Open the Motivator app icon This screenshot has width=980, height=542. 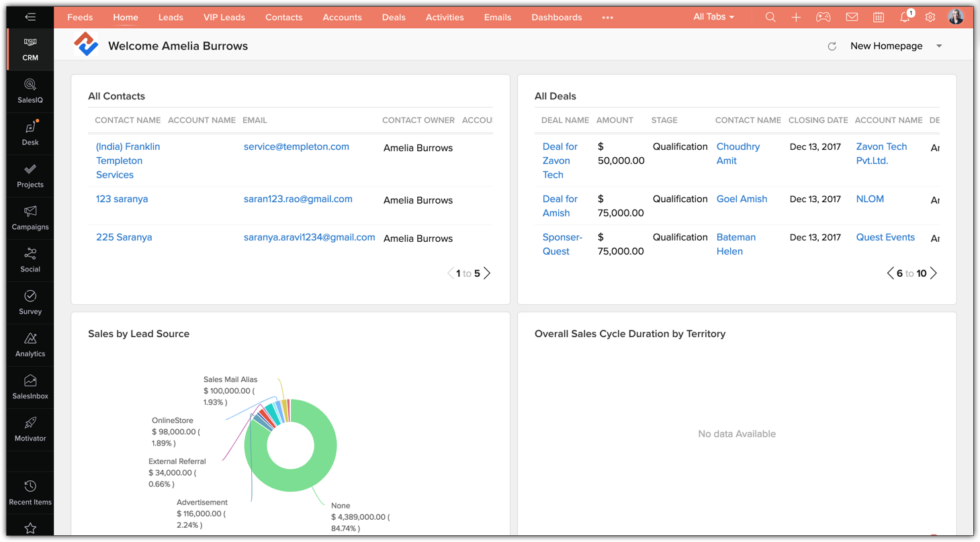point(30,429)
